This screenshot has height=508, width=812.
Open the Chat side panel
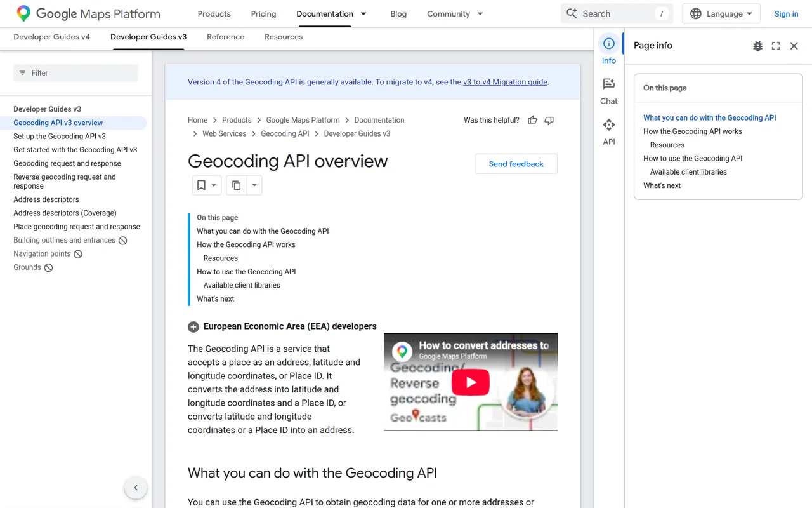pos(609,91)
